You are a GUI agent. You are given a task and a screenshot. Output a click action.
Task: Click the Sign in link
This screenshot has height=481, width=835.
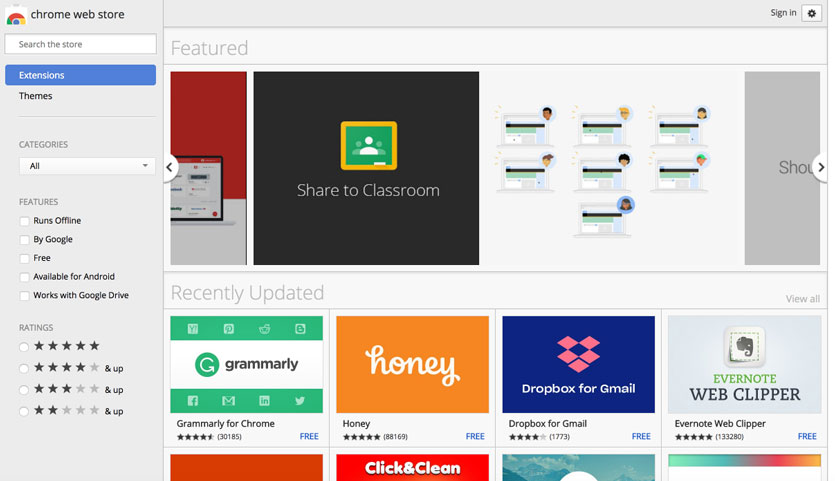point(783,13)
